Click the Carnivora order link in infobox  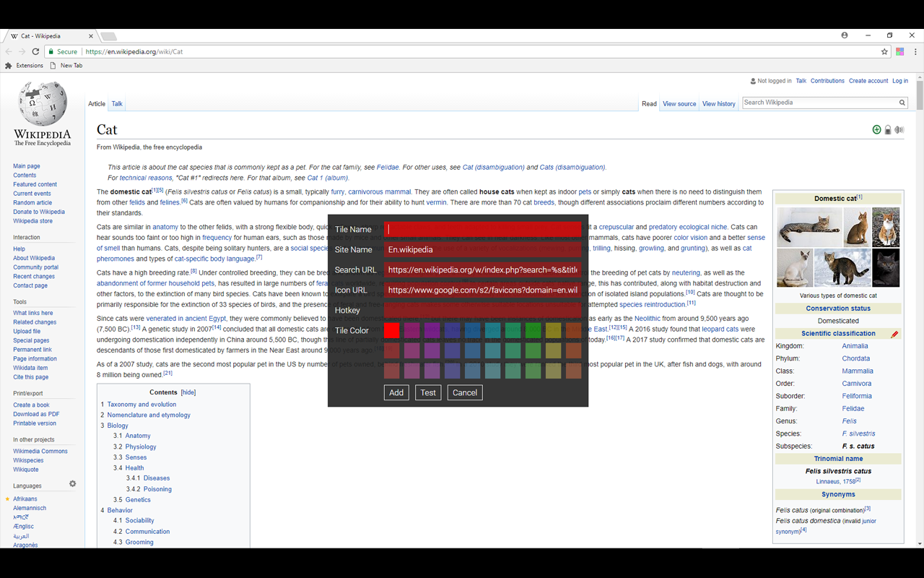tap(857, 384)
